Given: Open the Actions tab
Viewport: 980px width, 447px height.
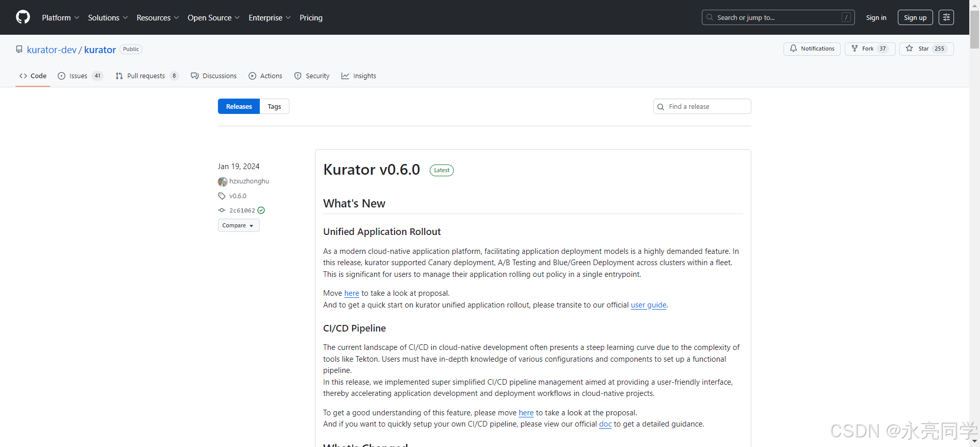Looking at the screenshot, I should pyautogui.click(x=265, y=76).
